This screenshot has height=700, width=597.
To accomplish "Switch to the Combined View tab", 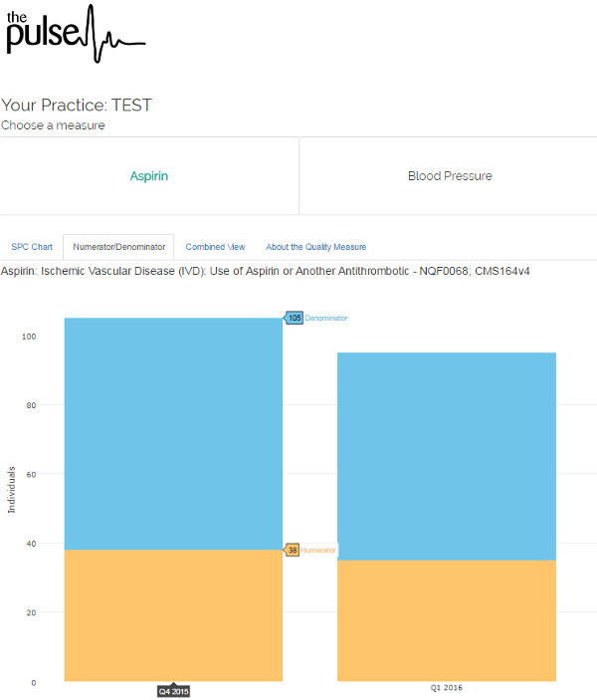I will coord(215,247).
